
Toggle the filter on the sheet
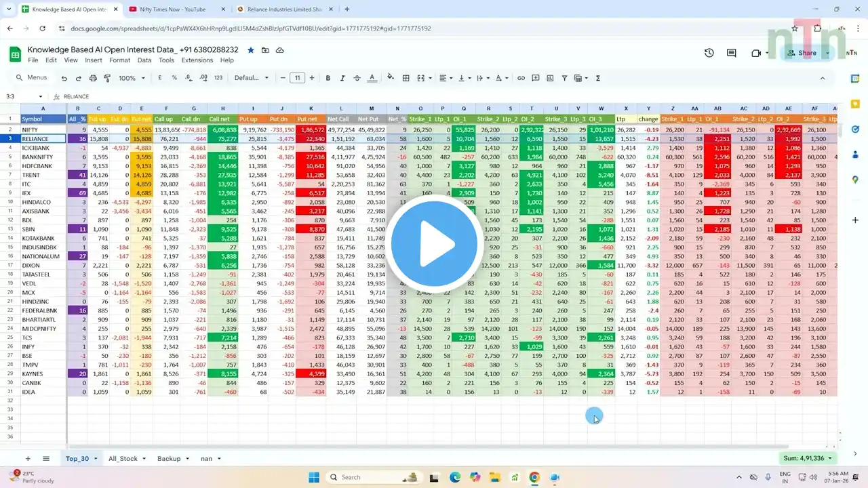(564, 78)
